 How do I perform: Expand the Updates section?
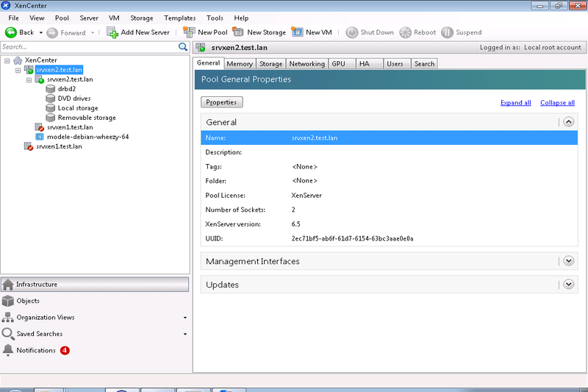[x=568, y=285]
